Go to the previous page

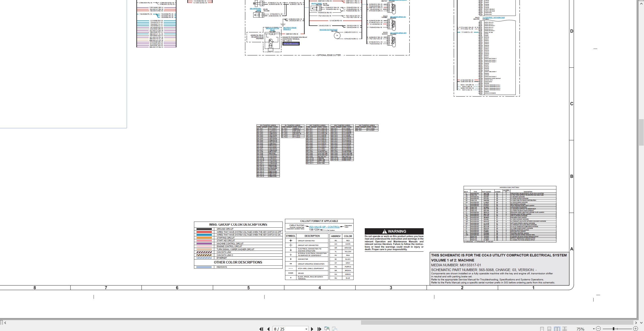coord(268,329)
